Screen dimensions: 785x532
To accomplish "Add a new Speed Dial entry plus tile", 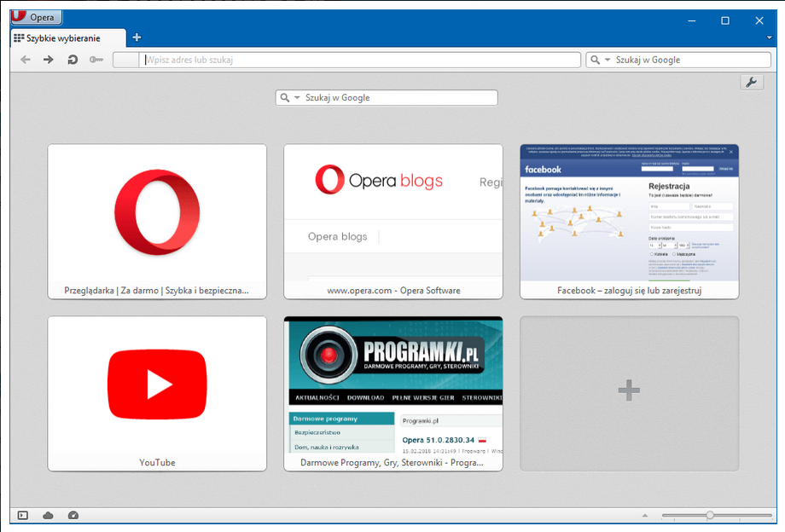I will (630, 393).
